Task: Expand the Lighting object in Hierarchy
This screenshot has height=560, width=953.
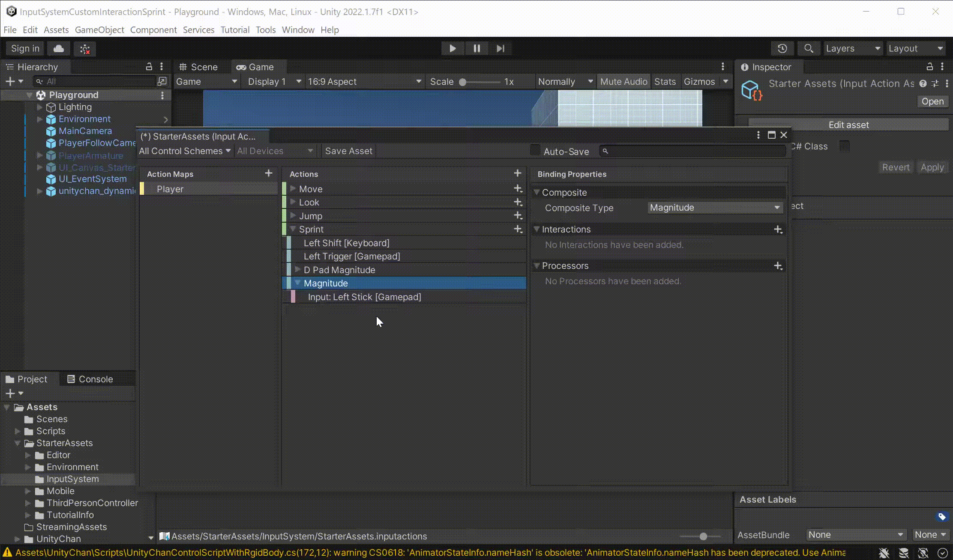Action: 40,107
